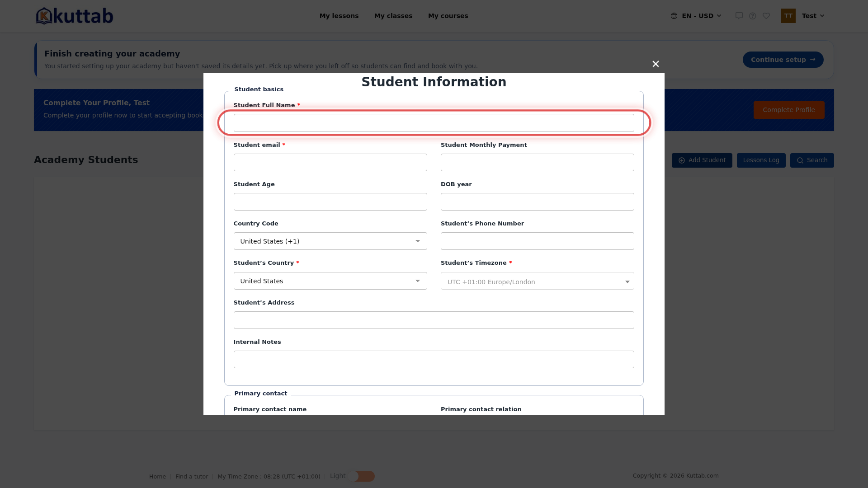Focus the DOB year field
Image resolution: width=868 pixels, height=488 pixels.
pos(537,202)
